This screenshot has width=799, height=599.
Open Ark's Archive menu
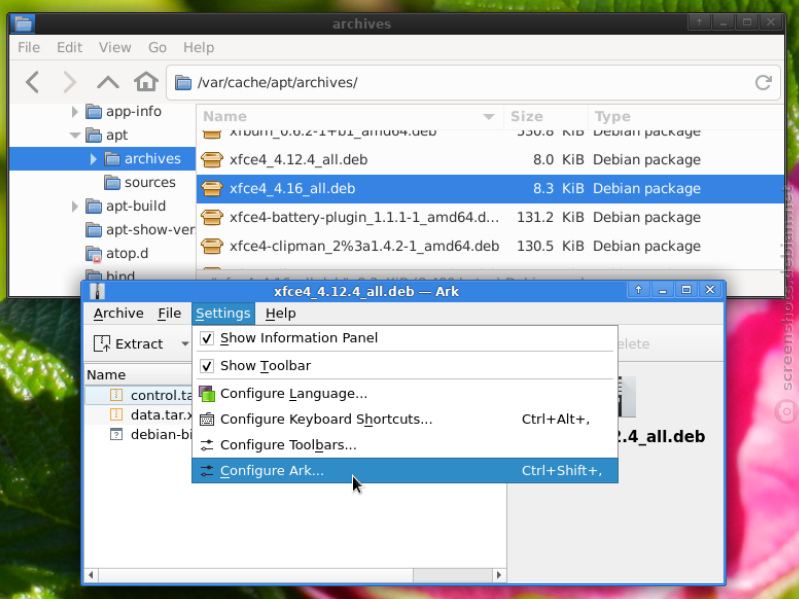click(118, 313)
